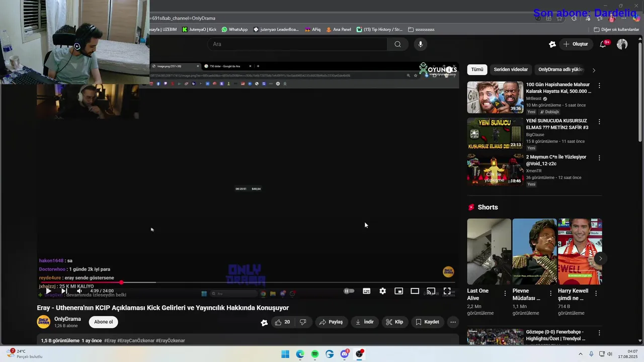Viewport: 644px width, 362px height.
Task: Open Windows Start menu
Action: click(x=285, y=354)
